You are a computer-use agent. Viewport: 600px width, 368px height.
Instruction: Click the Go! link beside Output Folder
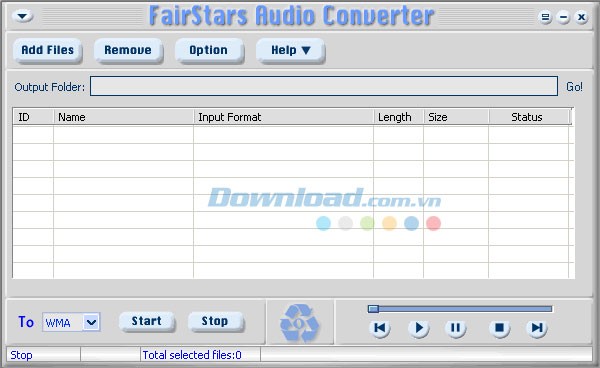click(x=574, y=87)
